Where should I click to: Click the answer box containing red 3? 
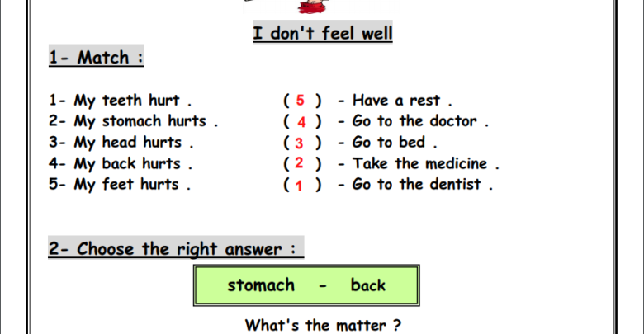[x=302, y=143]
